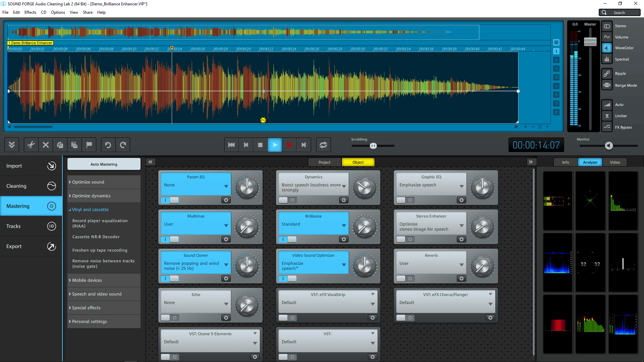Expand the Optimize sound category
The height and width of the screenshot is (362, 644).
[x=104, y=182]
